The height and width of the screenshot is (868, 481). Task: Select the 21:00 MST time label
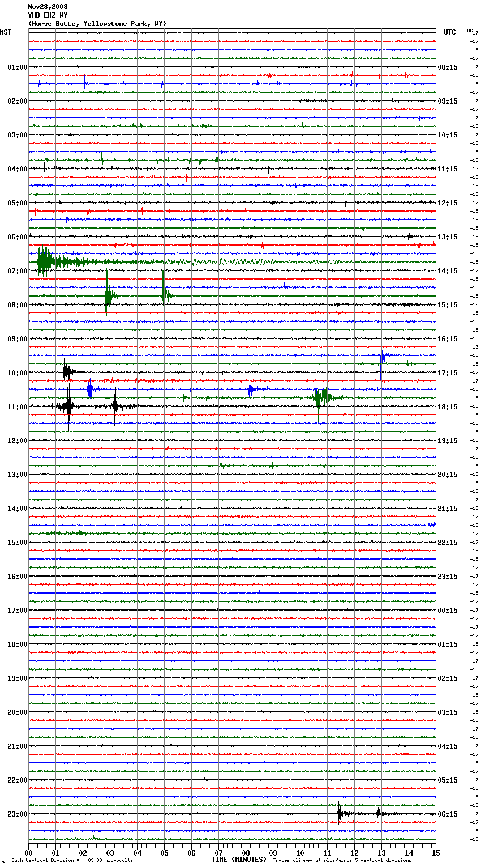(x=18, y=746)
